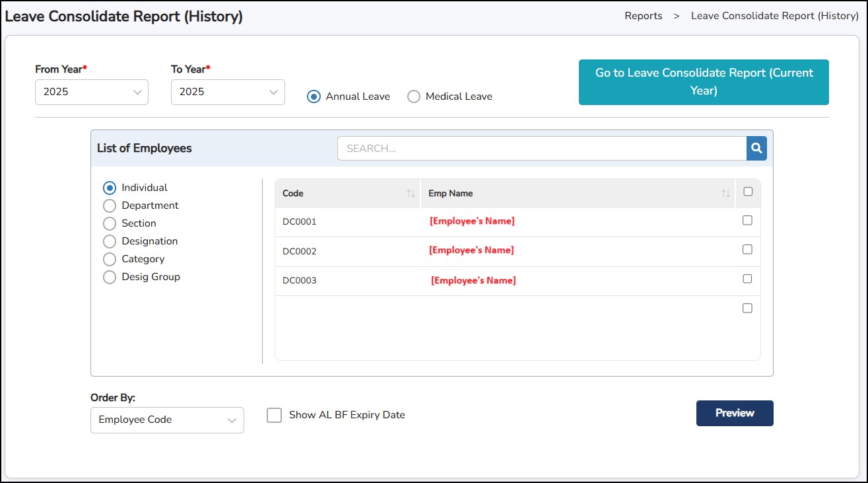The image size is (868, 483).
Task: Enable Show AL BF Expiry Date
Action: pos(274,415)
